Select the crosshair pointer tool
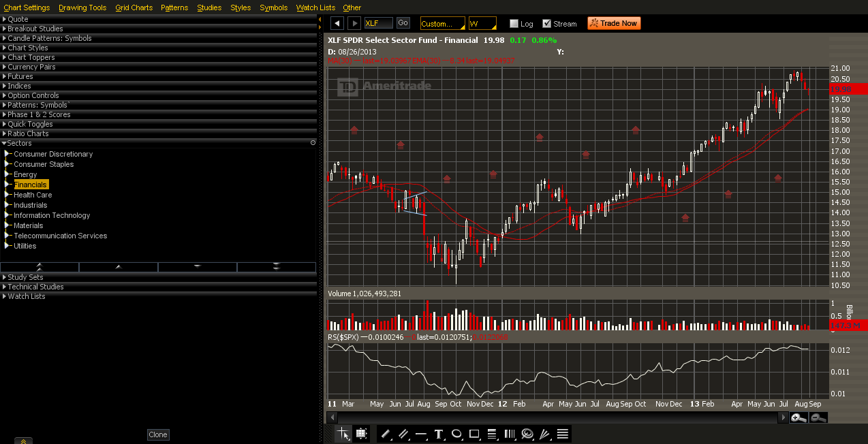Image resolution: width=868 pixels, height=444 pixels. [344, 434]
